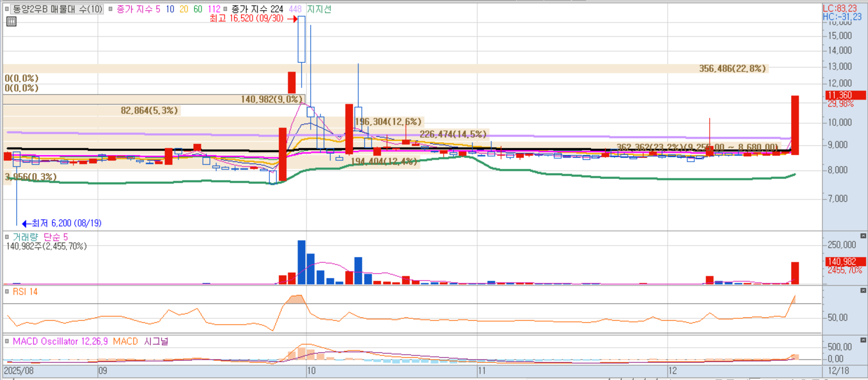Toggle the marker before 동양2우B 매물대
Screen dimensions: 868x380
(x=7, y=9)
